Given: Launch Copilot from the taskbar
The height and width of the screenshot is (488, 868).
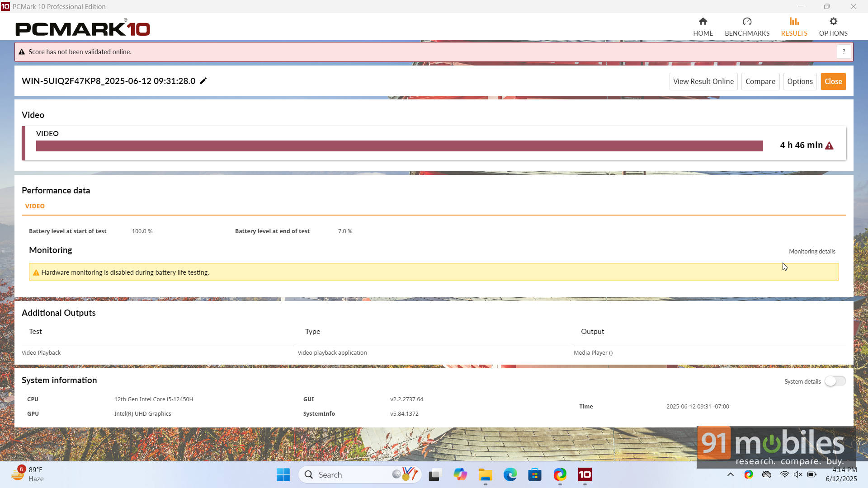Looking at the screenshot, I should coord(460,474).
